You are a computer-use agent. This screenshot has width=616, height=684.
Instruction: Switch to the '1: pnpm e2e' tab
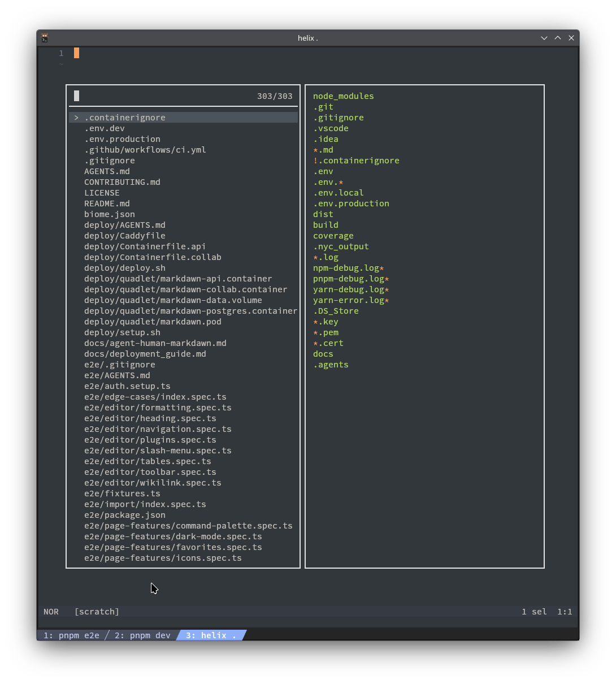(x=71, y=635)
